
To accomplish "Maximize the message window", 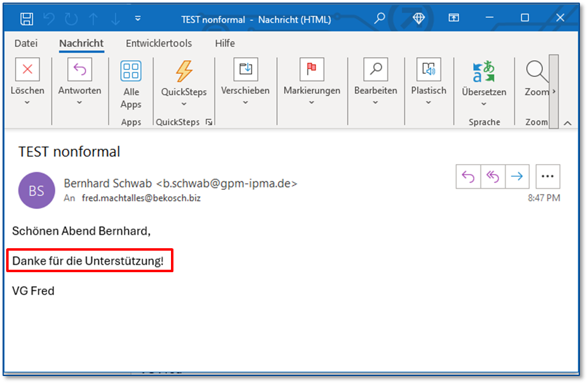I will pos(525,18).
